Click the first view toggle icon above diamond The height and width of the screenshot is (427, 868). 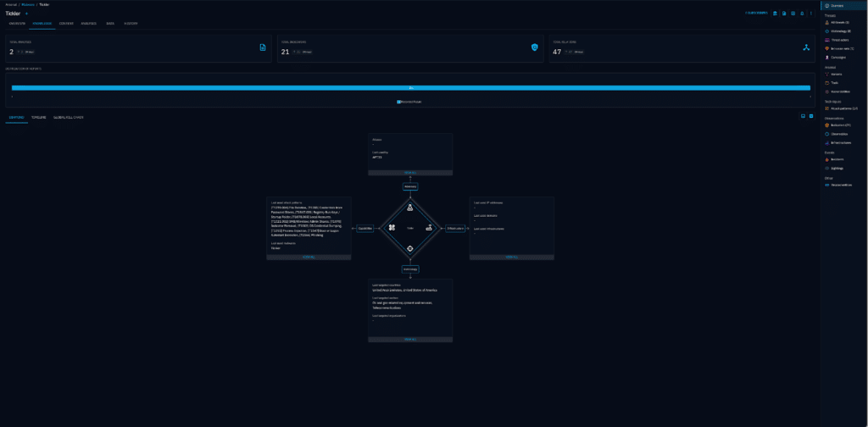pos(803,116)
